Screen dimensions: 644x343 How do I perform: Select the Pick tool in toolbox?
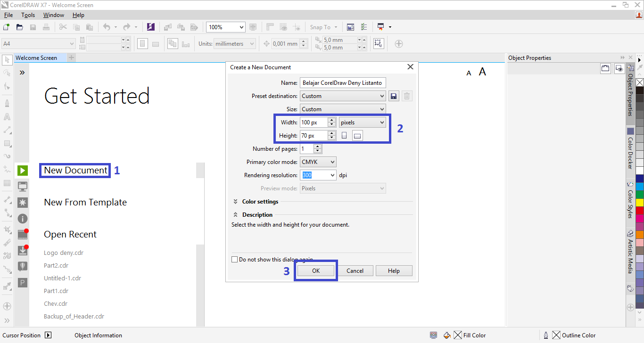click(x=7, y=60)
